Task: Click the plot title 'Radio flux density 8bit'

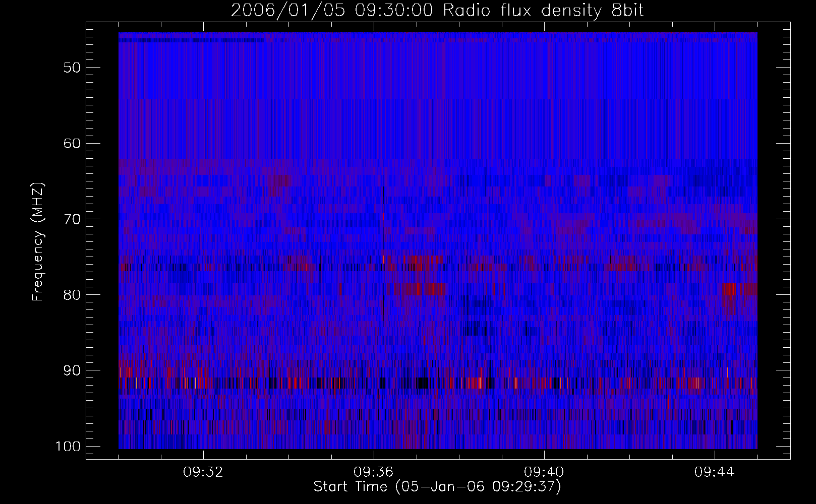Action: (544, 11)
